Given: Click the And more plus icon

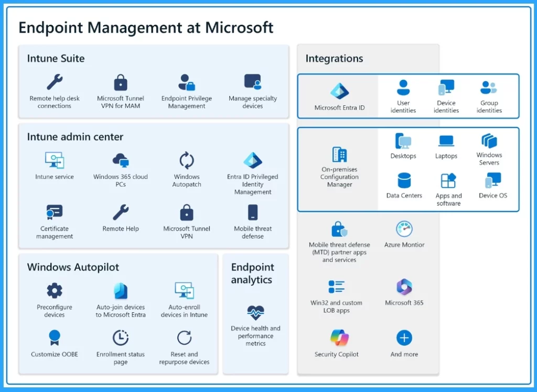Looking at the screenshot, I should (x=404, y=338).
